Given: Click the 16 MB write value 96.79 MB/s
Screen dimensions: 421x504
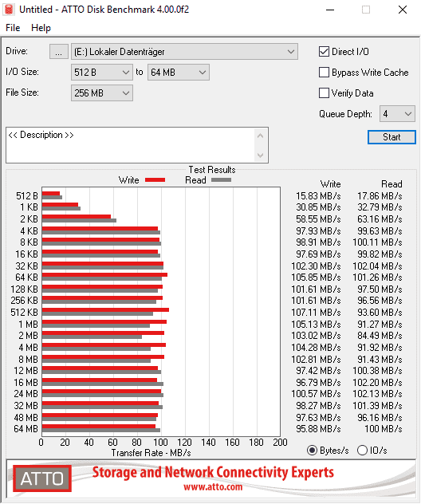Looking at the screenshot, I should click(318, 383).
